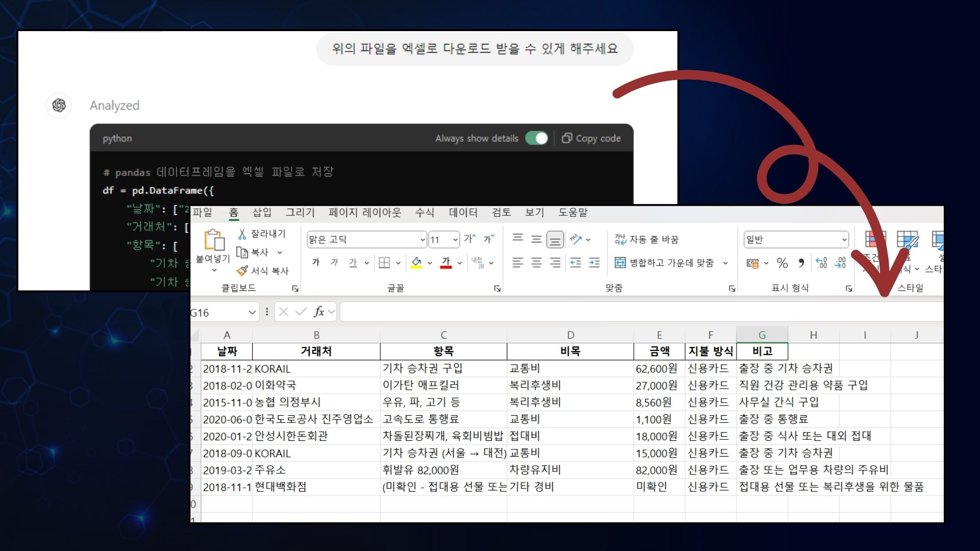
Task: Click the Paste clipboard icon
Action: click(x=214, y=240)
